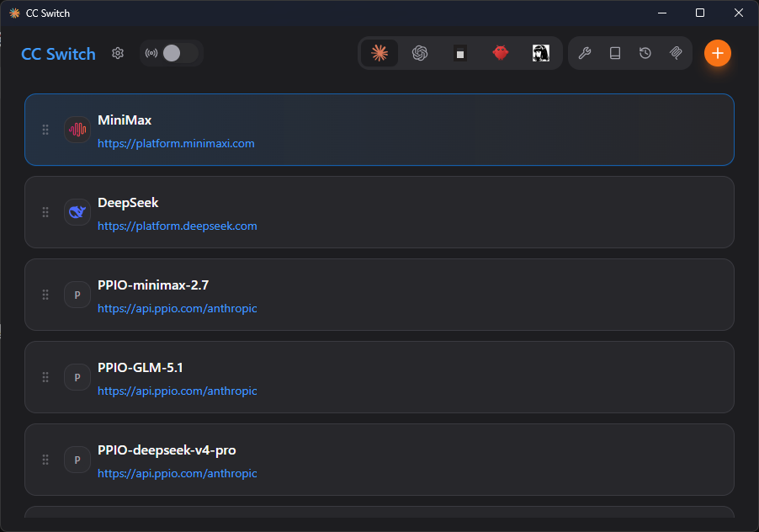Image resolution: width=759 pixels, height=532 pixels.
Task: Open the paperclip-style icon in toolbar
Action: 676,53
